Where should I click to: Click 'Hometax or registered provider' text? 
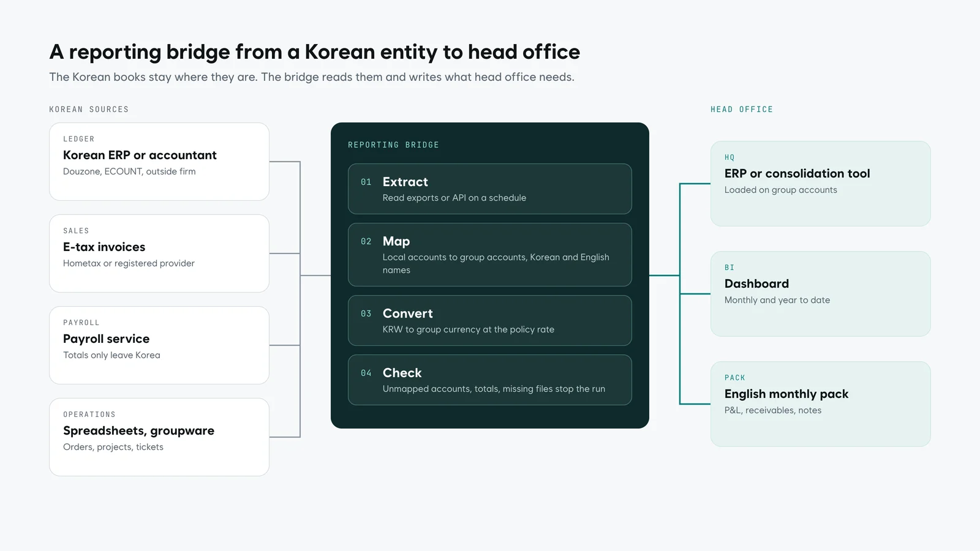[x=129, y=263]
